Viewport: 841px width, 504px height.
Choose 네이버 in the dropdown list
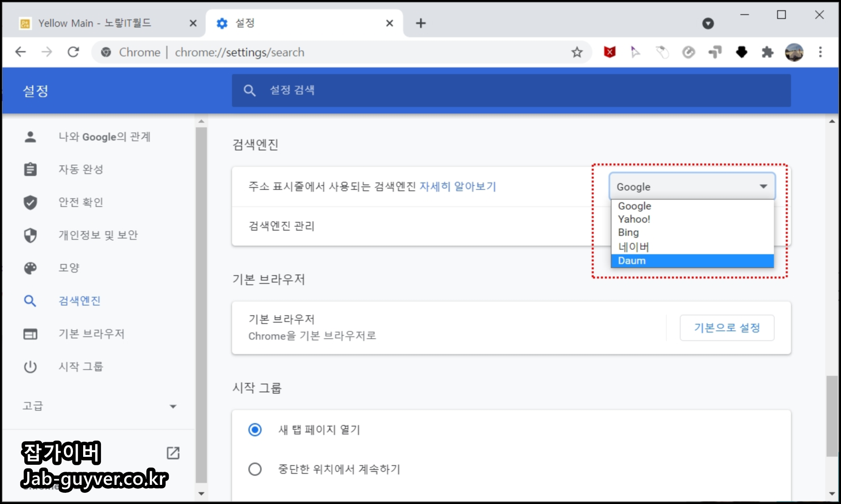[x=692, y=247]
